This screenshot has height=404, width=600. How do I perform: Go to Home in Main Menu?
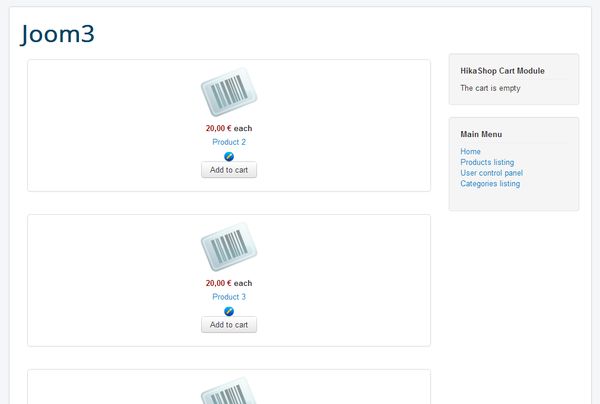pyautogui.click(x=470, y=152)
